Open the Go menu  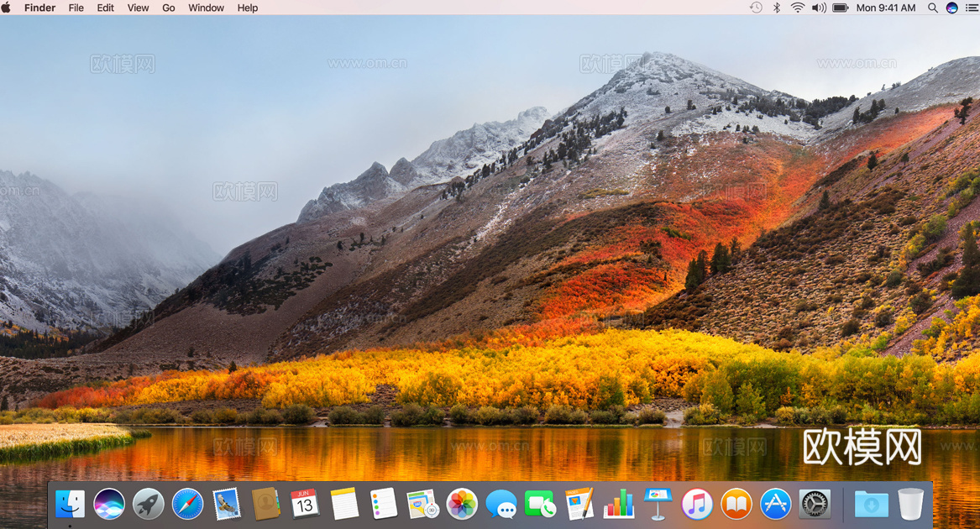click(x=169, y=8)
